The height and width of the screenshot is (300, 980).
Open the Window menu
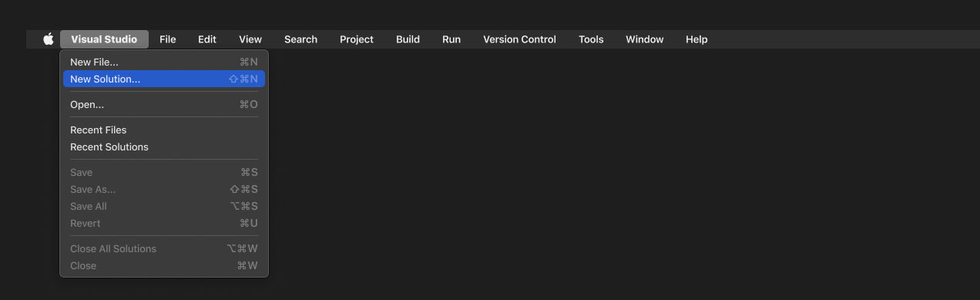point(644,39)
